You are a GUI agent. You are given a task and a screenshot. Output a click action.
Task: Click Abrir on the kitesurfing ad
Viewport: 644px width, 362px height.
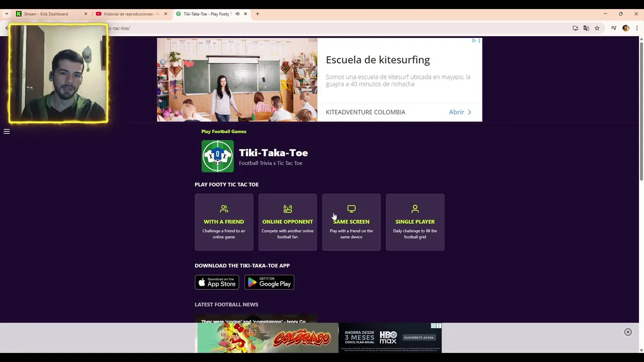coord(460,112)
